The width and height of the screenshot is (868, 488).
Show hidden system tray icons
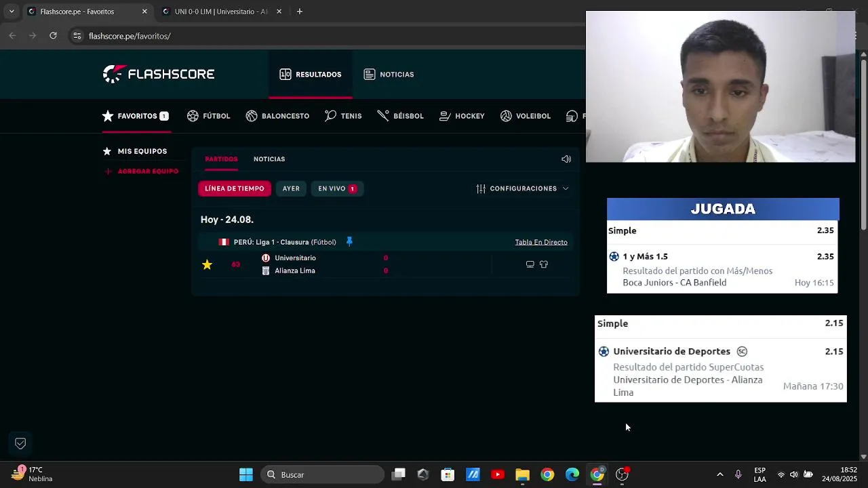click(x=720, y=474)
